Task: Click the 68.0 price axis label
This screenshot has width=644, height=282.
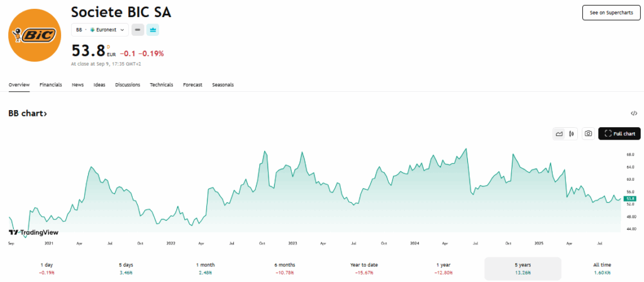Action: coord(630,155)
